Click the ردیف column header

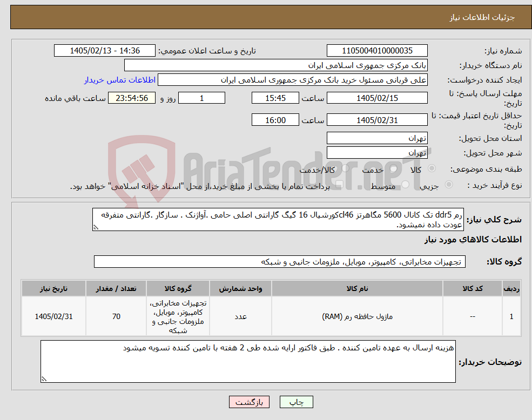pos(511,288)
